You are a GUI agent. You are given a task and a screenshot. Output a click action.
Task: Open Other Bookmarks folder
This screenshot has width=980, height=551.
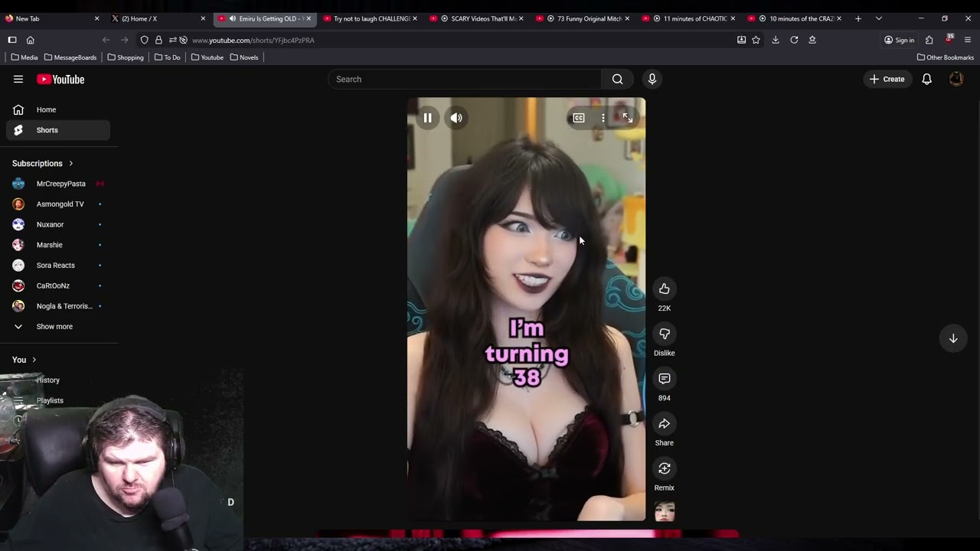[945, 57]
